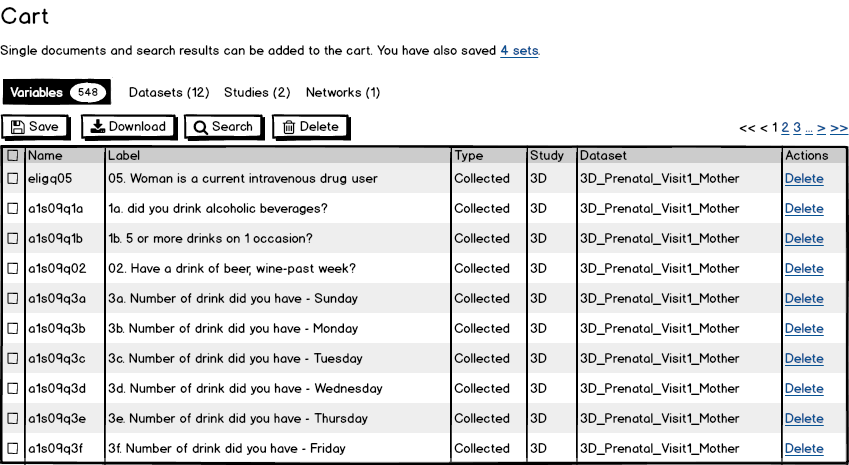Open the 4 sets link

pyautogui.click(x=519, y=50)
